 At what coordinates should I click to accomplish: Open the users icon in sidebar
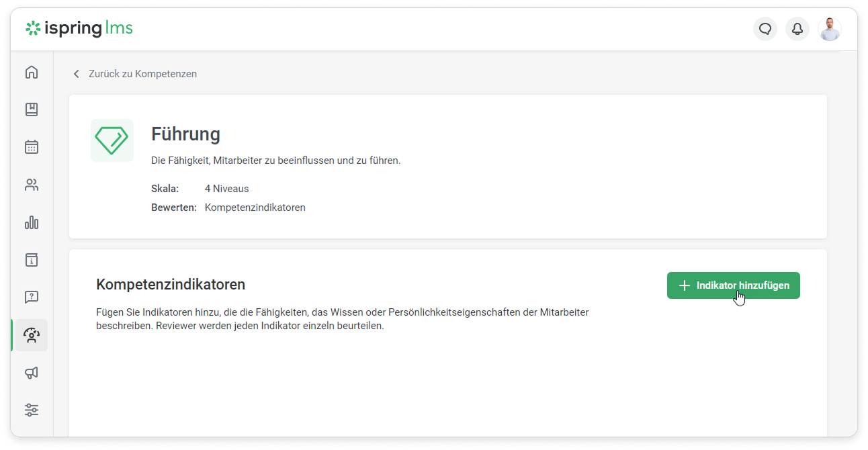pos(32,185)
